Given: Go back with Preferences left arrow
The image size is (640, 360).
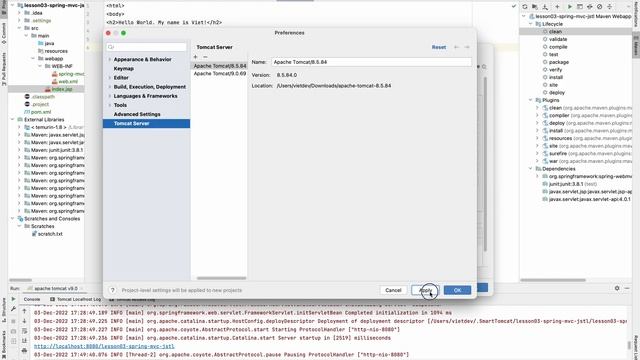Looking at the screenshot, I should [456, 47].
